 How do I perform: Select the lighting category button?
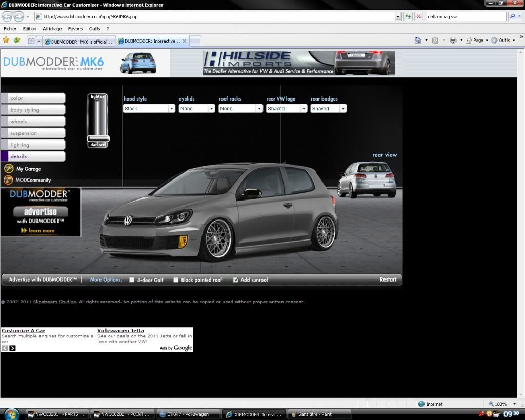pos(33,145)
